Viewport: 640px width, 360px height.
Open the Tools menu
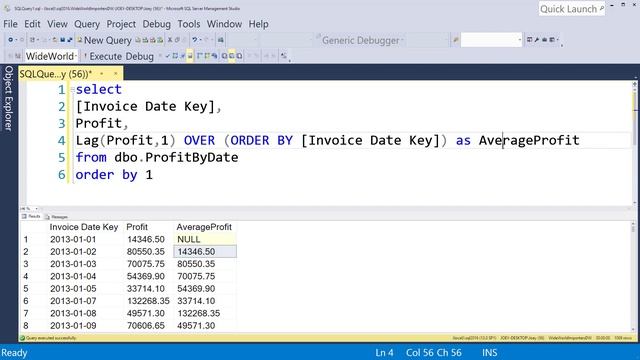coord(189,24)
